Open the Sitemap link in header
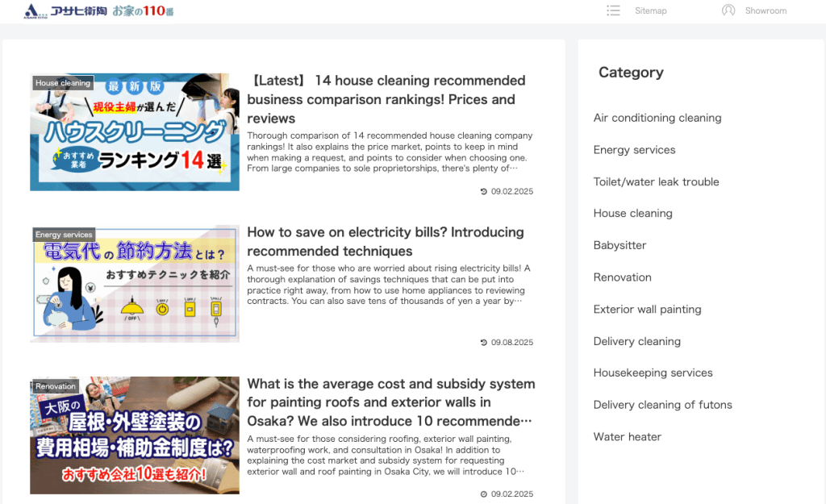Viewport: 826px width, 504px height. [650, 11]
